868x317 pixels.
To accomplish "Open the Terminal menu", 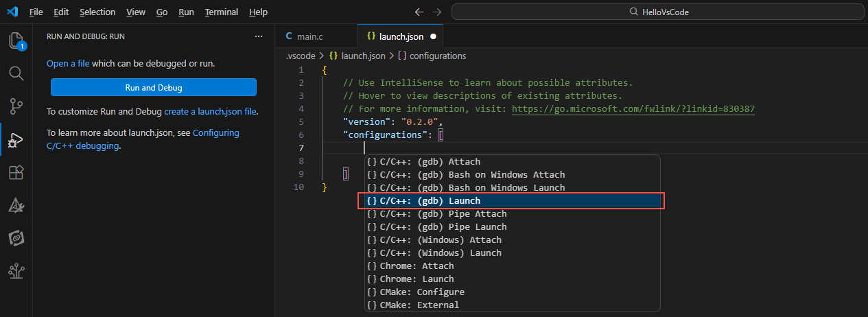I will tap(222, 12).
